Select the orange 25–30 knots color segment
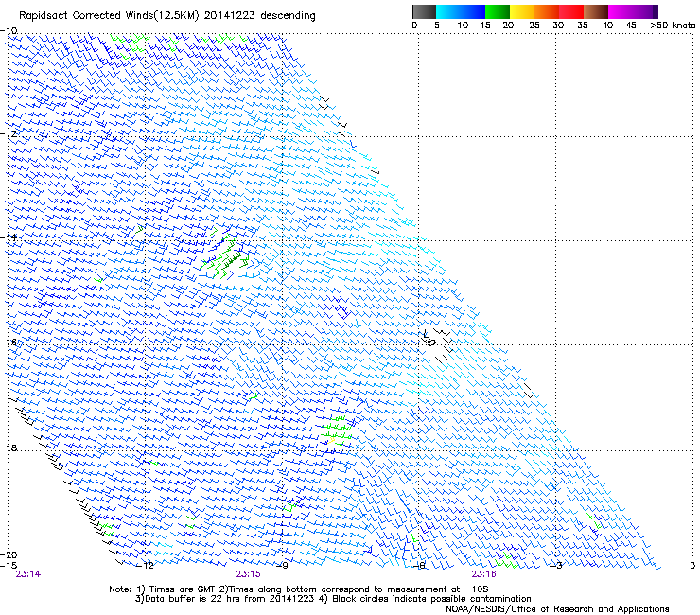 click(547, 11)
